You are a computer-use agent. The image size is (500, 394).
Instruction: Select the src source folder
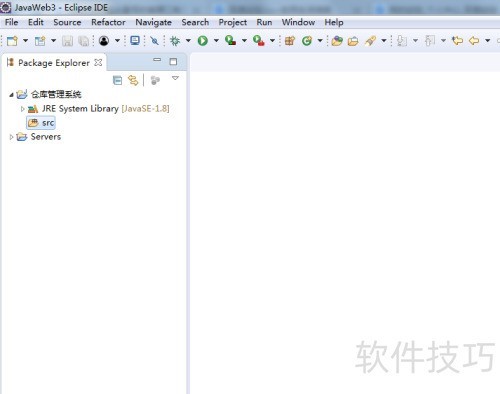[x=41, y=123]
